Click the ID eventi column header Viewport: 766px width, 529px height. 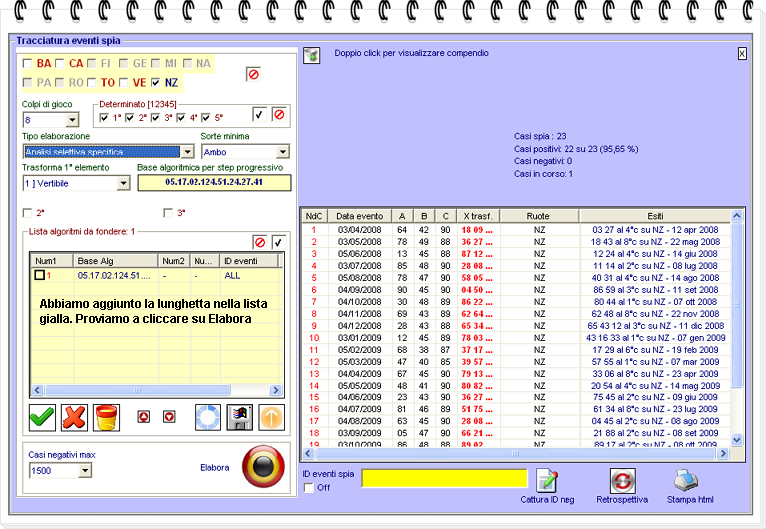point(249,261)
